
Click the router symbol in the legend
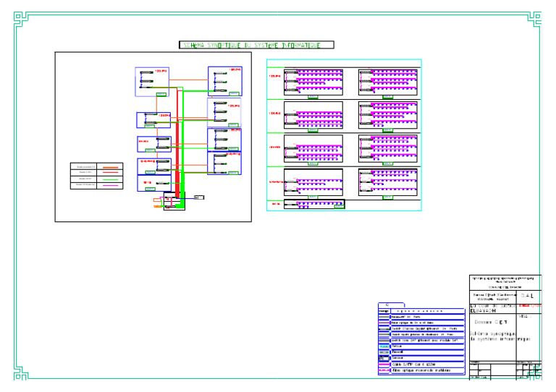point(384,346)
